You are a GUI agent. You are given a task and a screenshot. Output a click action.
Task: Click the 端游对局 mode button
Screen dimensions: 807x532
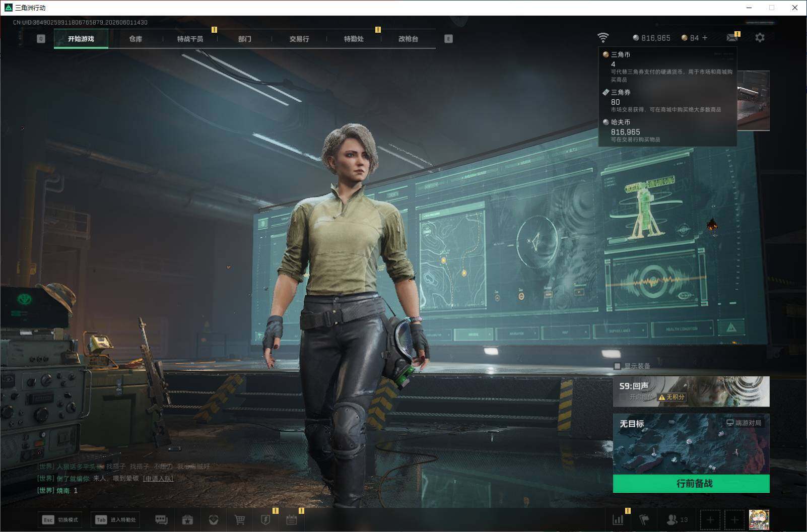click(x=744, y=423)
